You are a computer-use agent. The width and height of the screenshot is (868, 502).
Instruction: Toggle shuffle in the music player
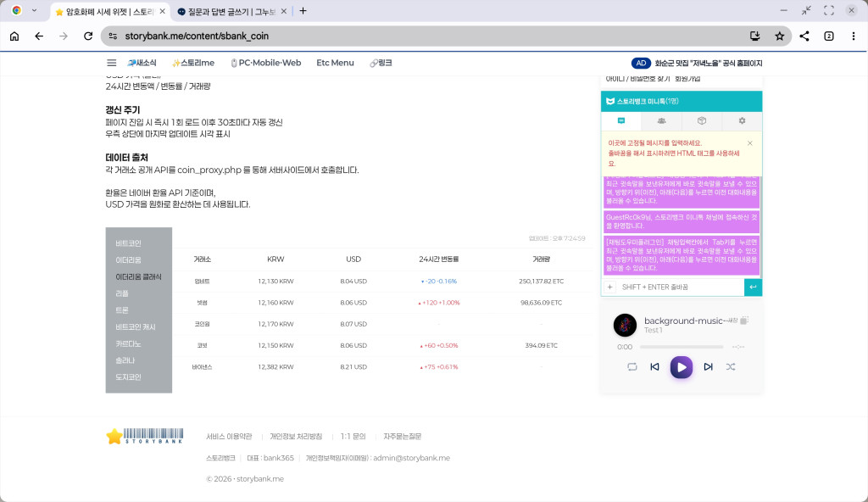(731, 367)
